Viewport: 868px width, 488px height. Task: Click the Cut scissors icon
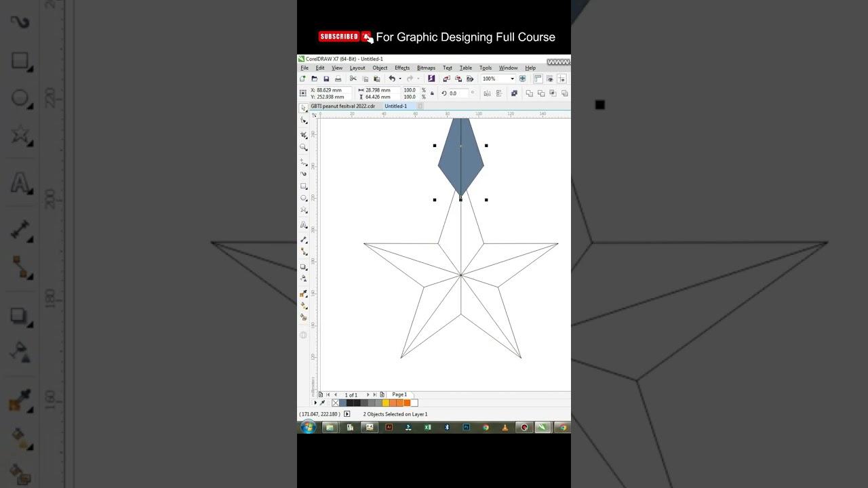click(353, 79)
